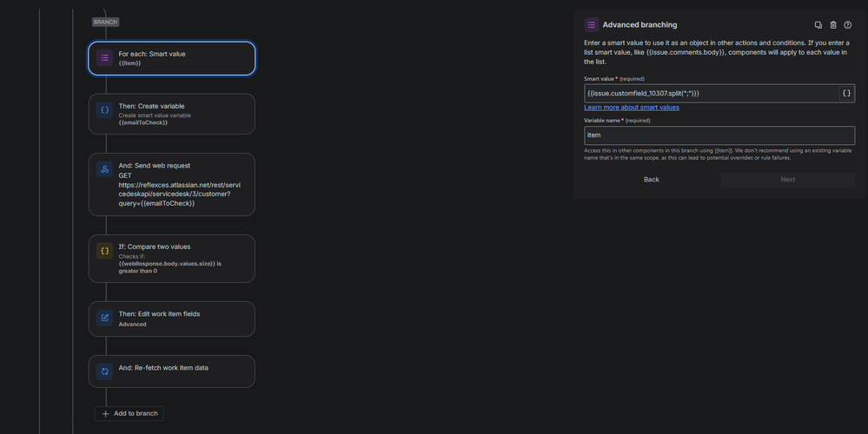868x434 pixels.
Task: Click the For each Smart value branch icon
Action: [x=104, y=57]
